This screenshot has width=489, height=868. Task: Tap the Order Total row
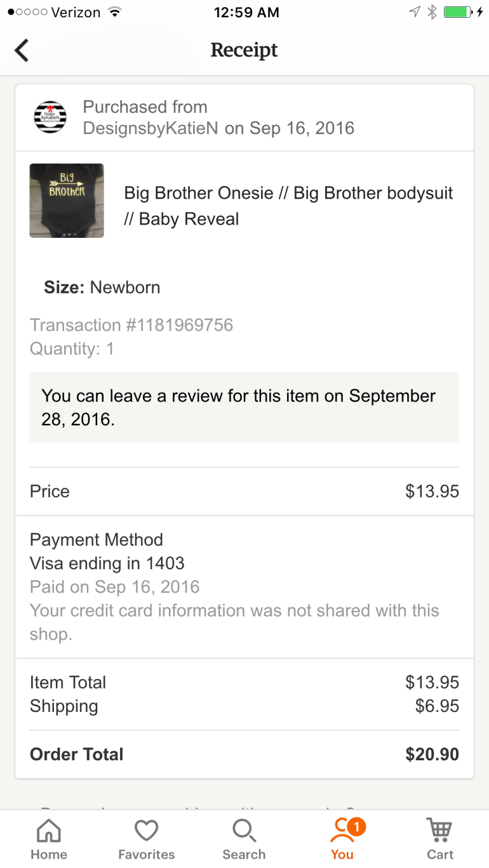[x=244, y=754]
